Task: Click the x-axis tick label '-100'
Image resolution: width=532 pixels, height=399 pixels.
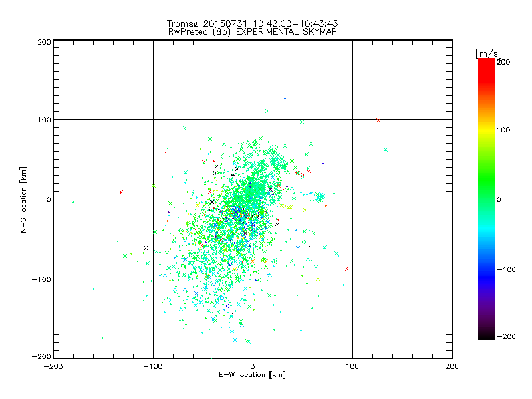Action: [x=153, y=366]
